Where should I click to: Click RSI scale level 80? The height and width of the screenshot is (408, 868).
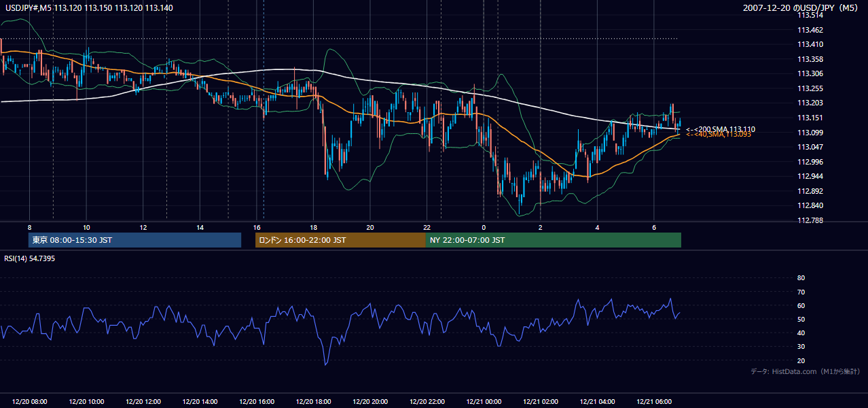[801, 278]
